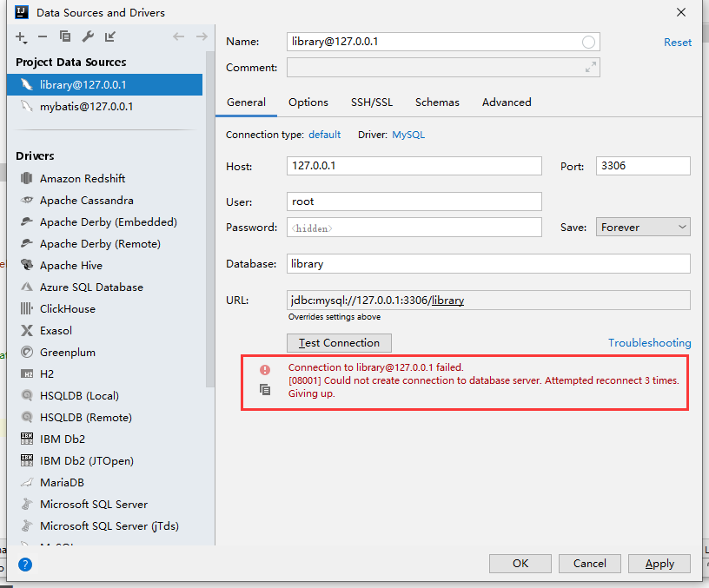709x588 pixels.
Task: Copy the connection error message
Action: (x=265, y=390)
